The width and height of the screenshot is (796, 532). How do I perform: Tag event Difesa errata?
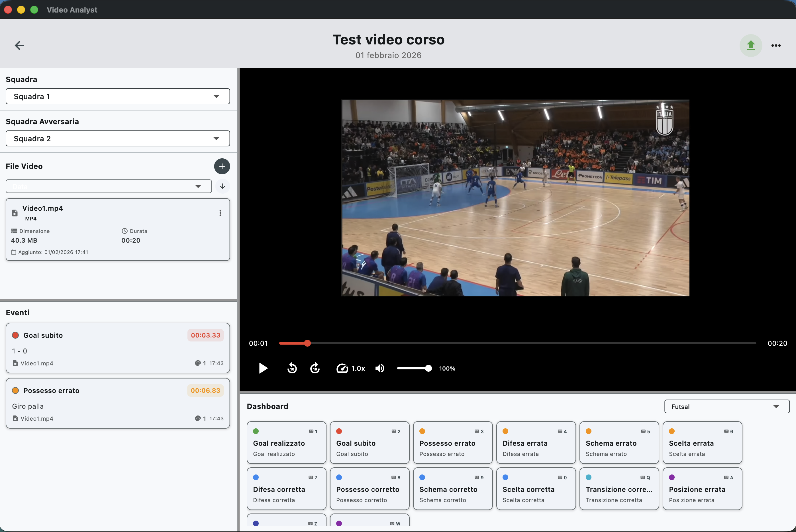pos(536,442)
